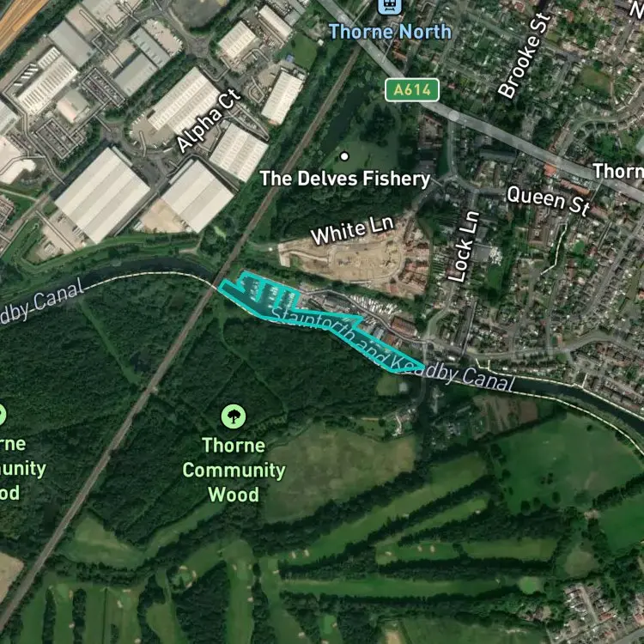Click The Delves Fishery place label
The image size is (644, 644).
point(345,179)
